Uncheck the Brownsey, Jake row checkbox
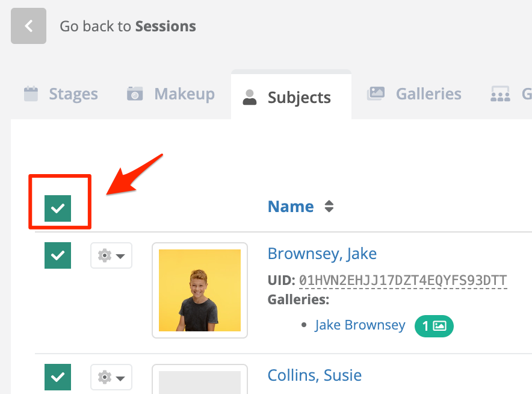 [58, 255]
